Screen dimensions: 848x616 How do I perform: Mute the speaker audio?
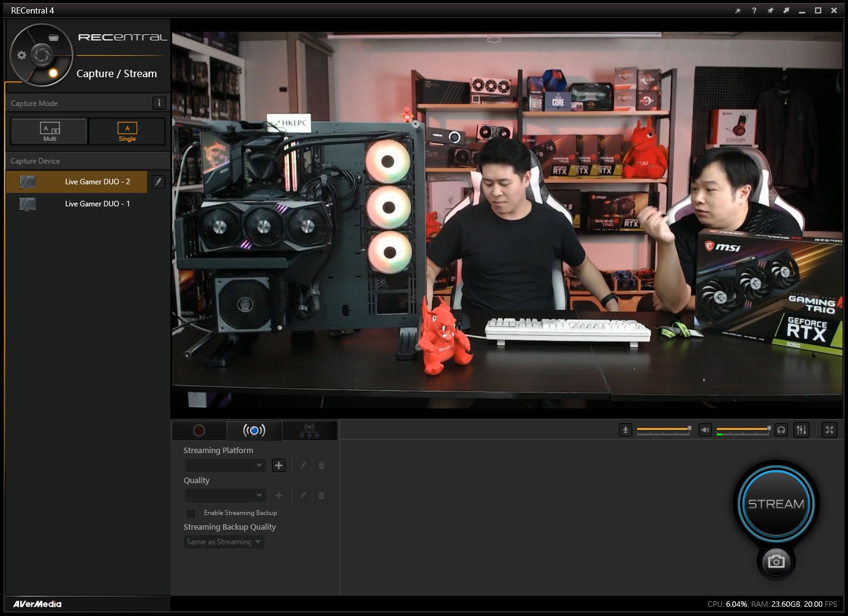coord(705,430)
